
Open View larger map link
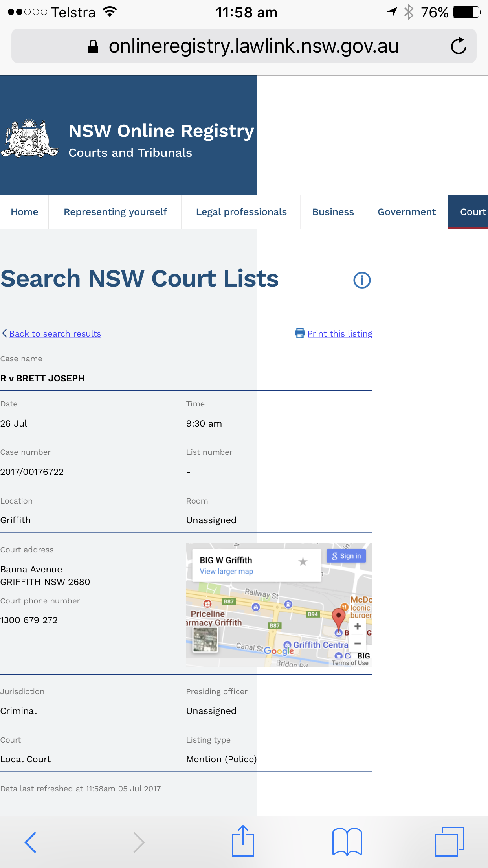coord(226,571)
